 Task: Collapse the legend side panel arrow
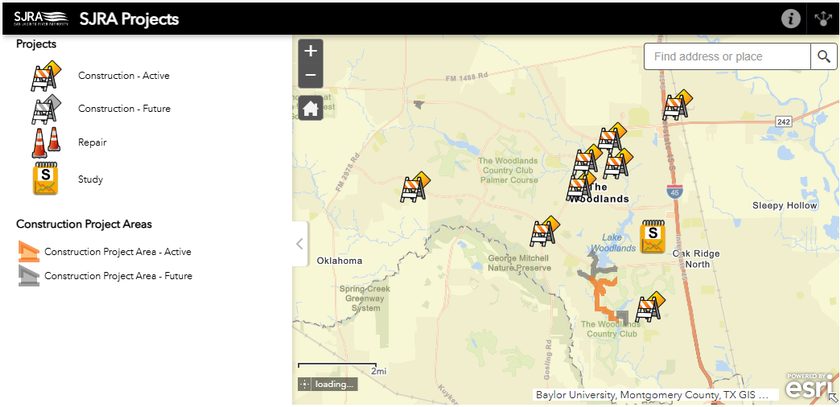click(300, 244)
